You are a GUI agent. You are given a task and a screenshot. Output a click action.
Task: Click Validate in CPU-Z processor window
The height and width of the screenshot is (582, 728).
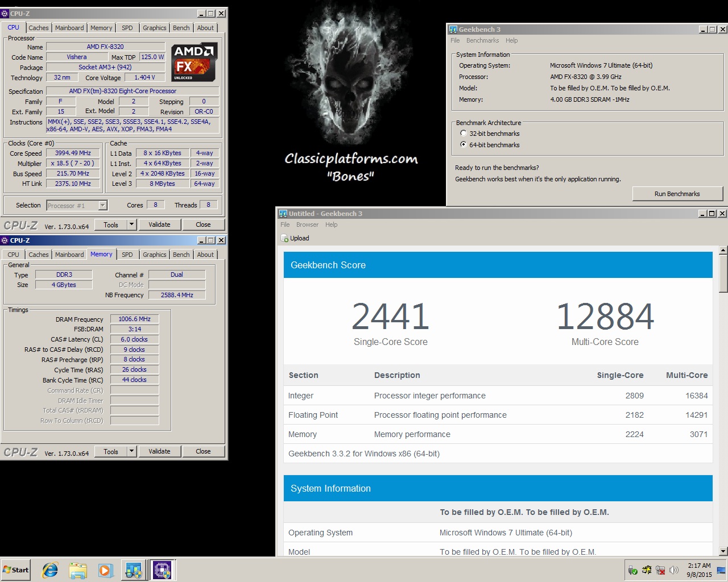[159, 225]
